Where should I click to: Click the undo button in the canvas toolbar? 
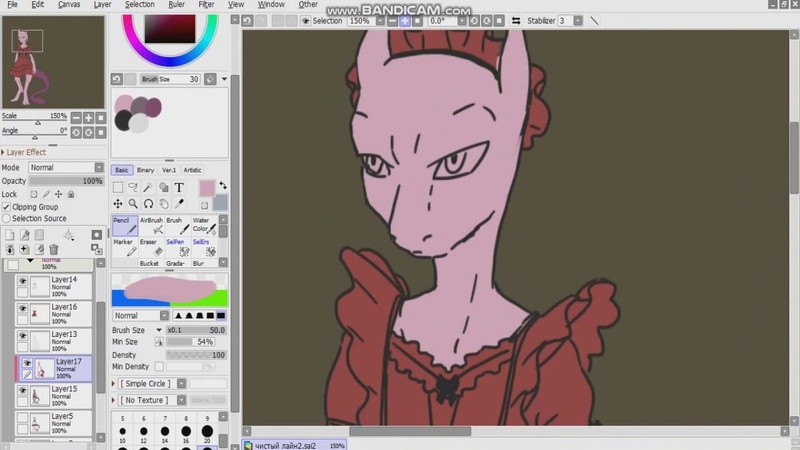[x=247, y=20]
